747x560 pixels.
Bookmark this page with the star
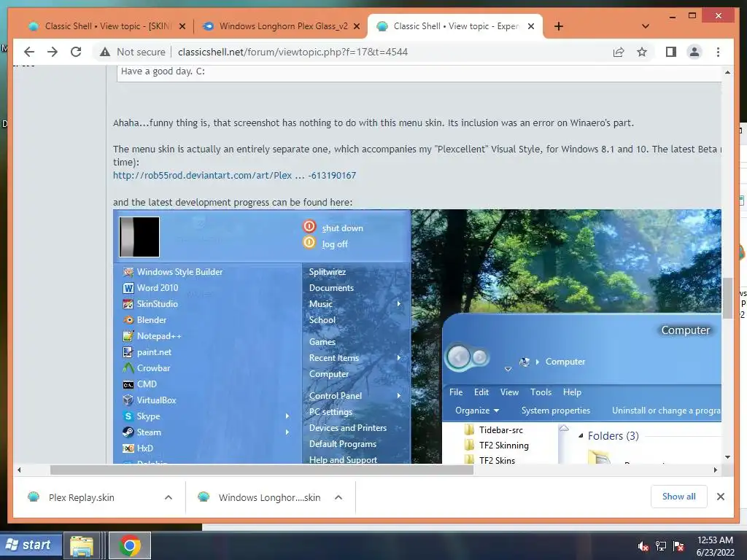pos(642,52)
